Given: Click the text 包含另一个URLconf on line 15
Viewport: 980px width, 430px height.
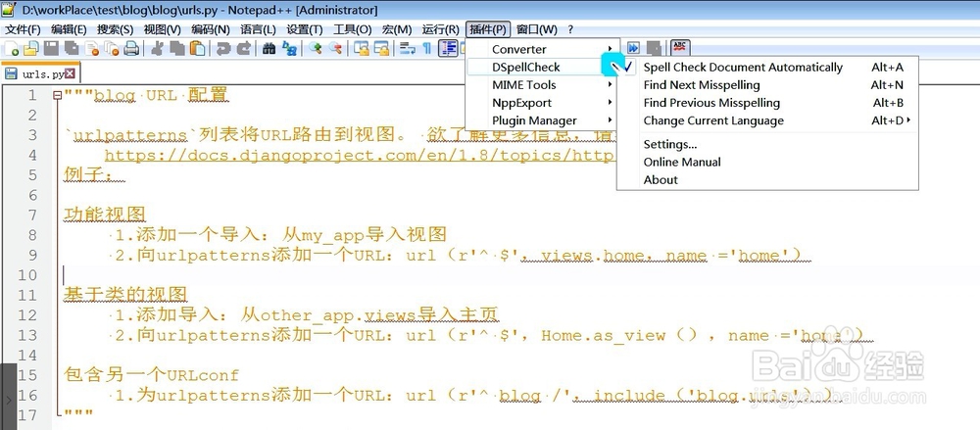Looking at the screenshot, I should (151, 375).
